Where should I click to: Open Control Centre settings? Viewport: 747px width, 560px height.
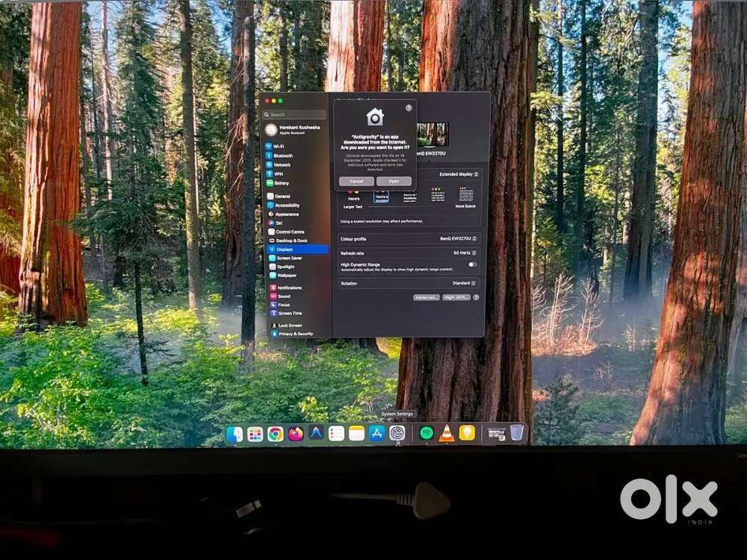290,232
